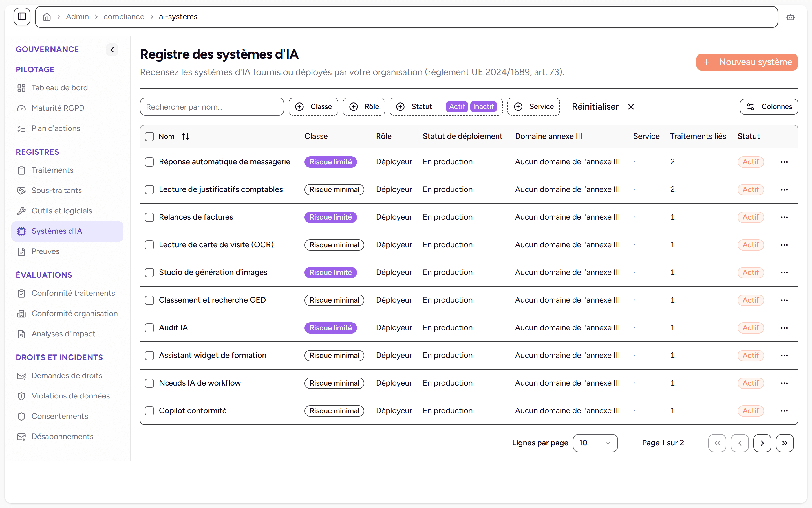
Task: Open Lignes par page selector
Action: (595, 443)
